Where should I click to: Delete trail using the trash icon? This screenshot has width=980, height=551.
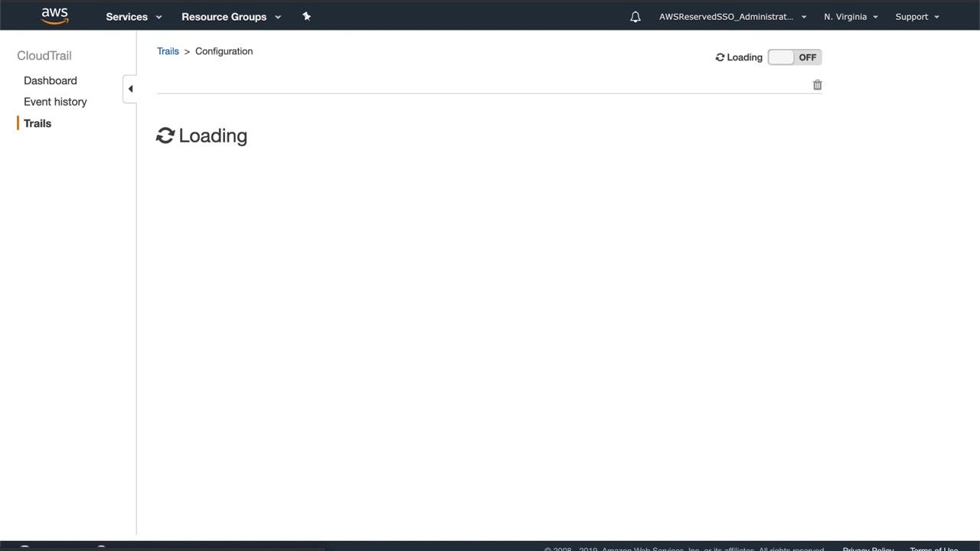(817, 85)
